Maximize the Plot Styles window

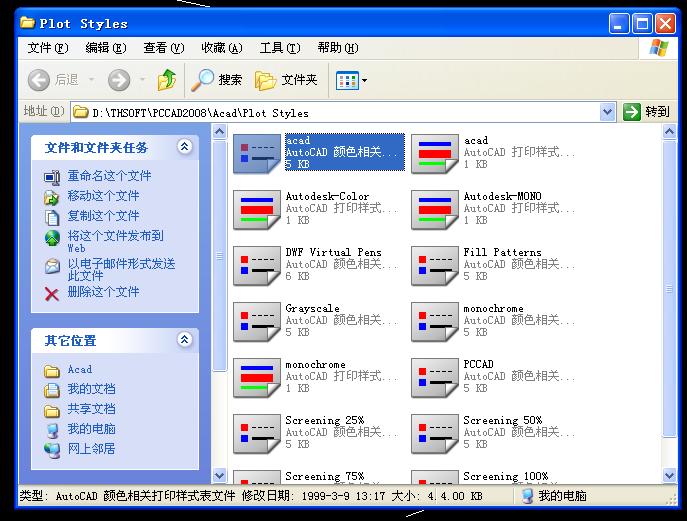point(642,23)
